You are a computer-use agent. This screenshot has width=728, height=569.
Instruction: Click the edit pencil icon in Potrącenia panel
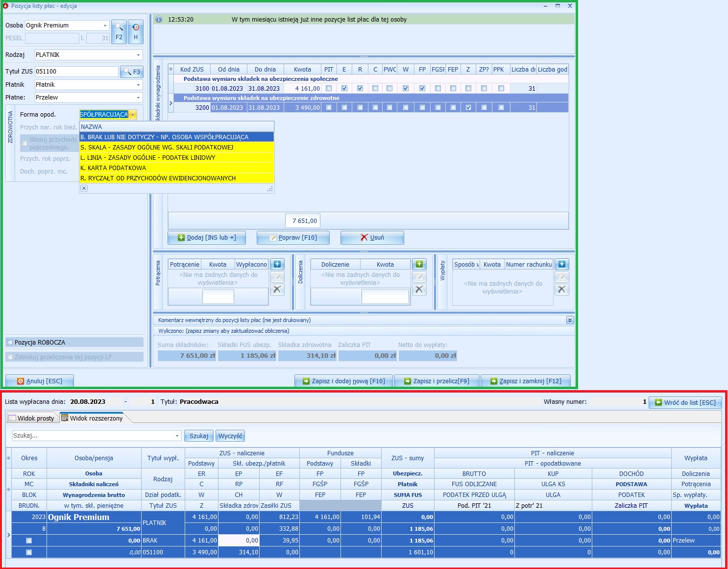(277, 277)
